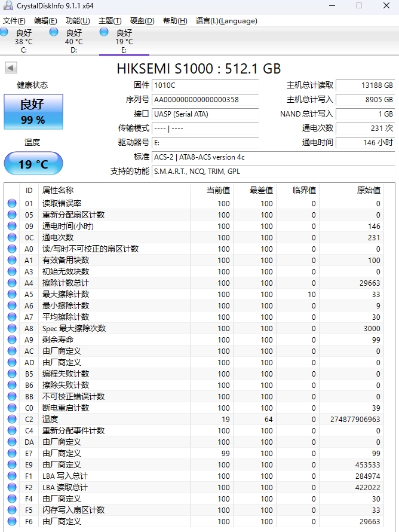Screen dimensions: 399x532
Task: Click status orb for attribute 05 重新分配扇区计数
Action: pos(12,215)
